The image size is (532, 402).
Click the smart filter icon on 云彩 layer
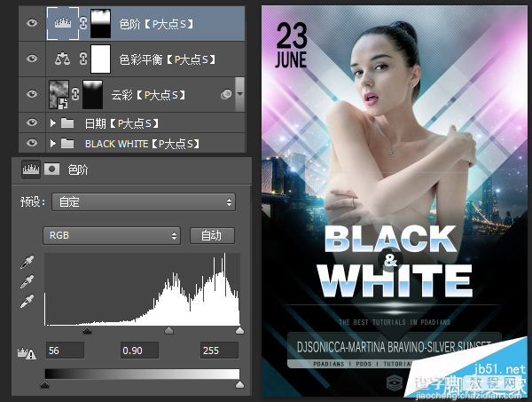226,94
